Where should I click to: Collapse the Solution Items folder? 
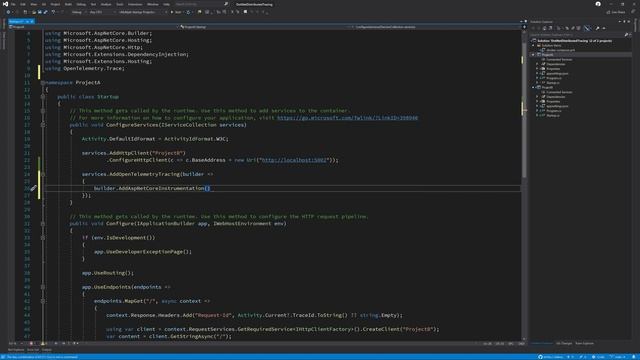[533, 45]
